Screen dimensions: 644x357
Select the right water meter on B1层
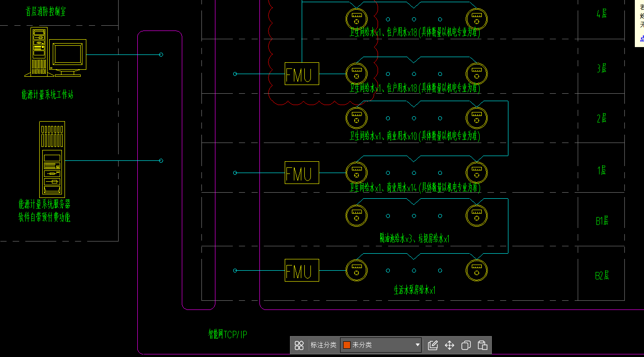tap(477, 216)
